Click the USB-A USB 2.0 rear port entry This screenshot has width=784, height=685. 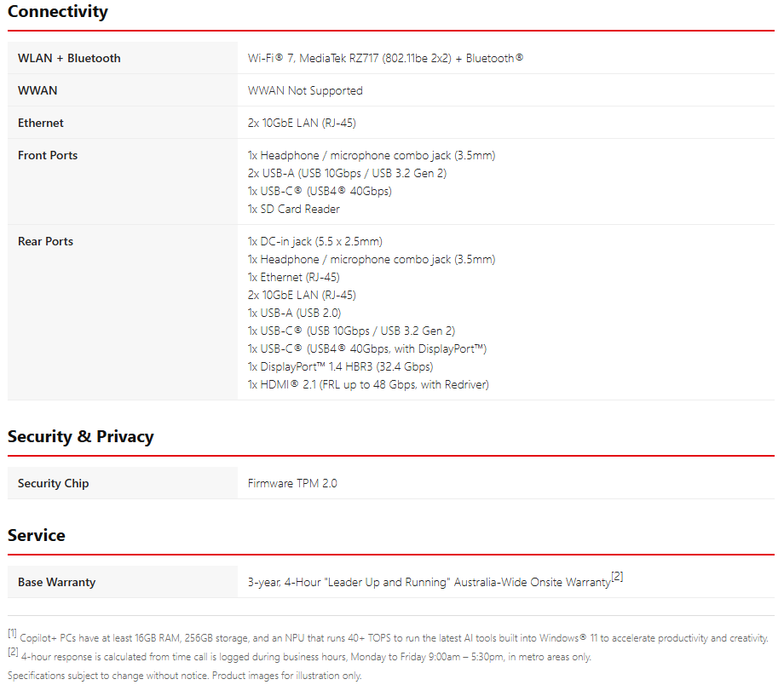coord(294,313)
